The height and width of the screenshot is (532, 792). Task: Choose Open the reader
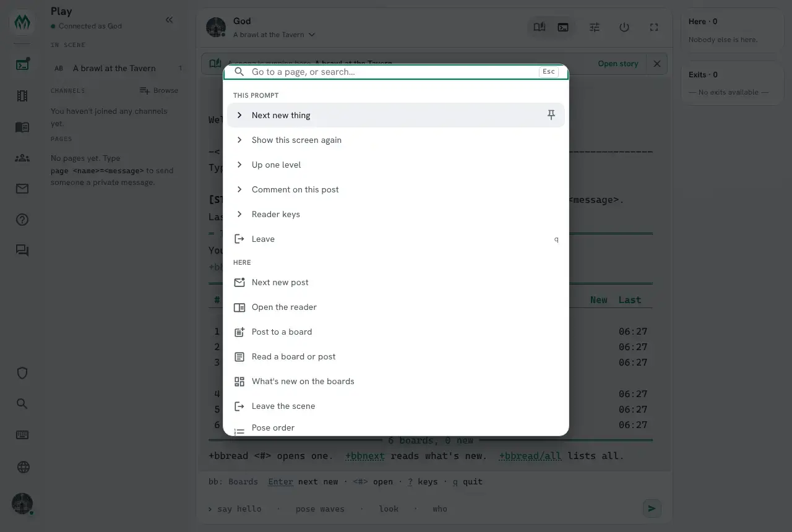click(x=396, y=307)
